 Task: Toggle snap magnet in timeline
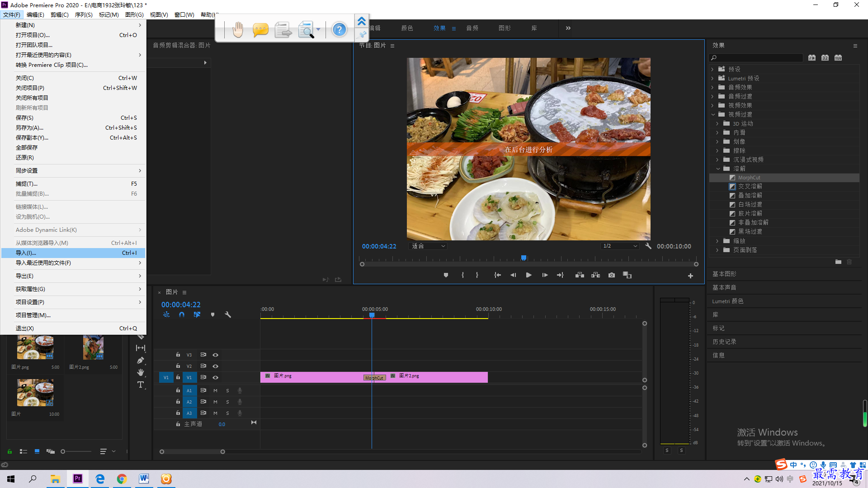182,314
